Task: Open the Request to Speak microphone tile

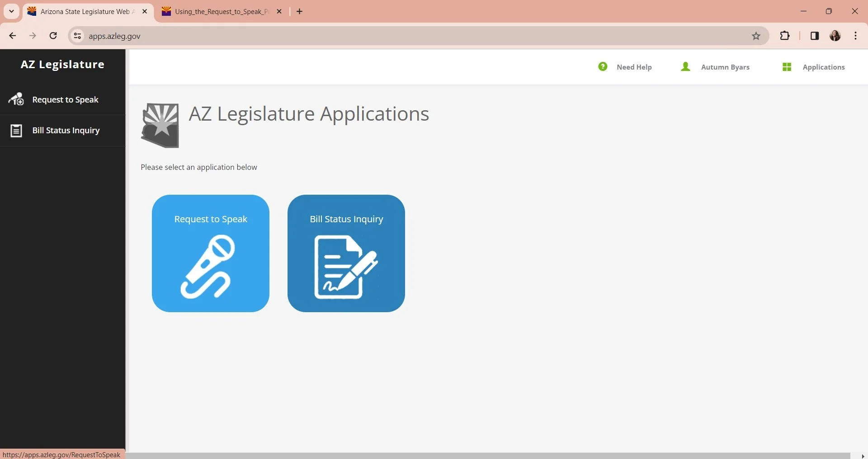Action: pyautogui.click(x=211, y=253)
